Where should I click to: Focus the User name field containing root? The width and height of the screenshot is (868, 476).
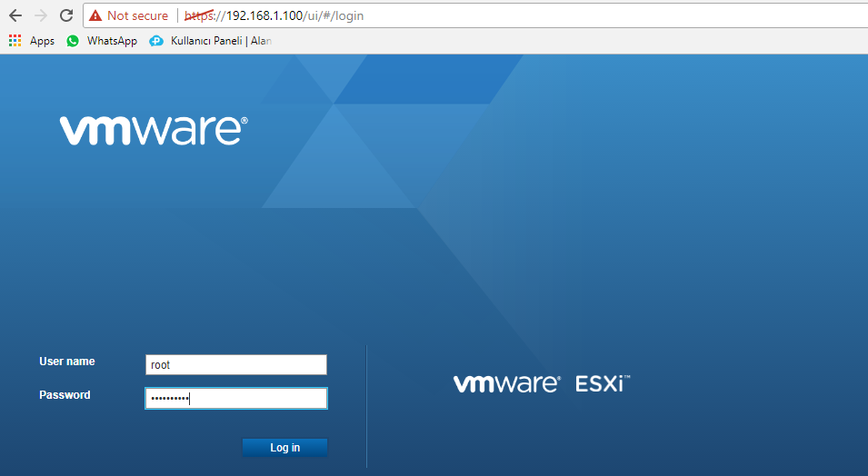point(235,364)
